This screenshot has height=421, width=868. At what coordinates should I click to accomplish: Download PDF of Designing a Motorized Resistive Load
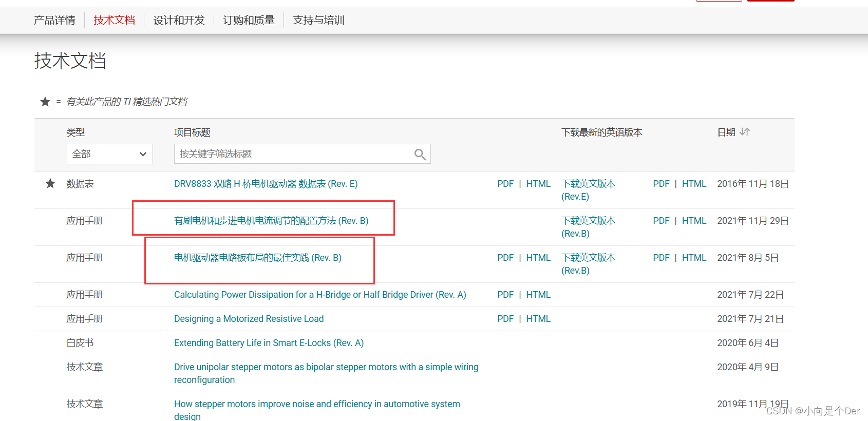(505, 319)
